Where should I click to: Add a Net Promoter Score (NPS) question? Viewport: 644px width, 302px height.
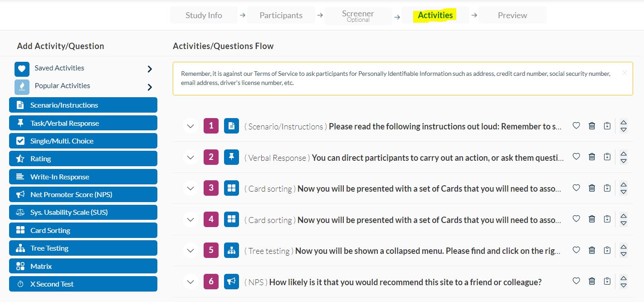[x=83, y=194]
